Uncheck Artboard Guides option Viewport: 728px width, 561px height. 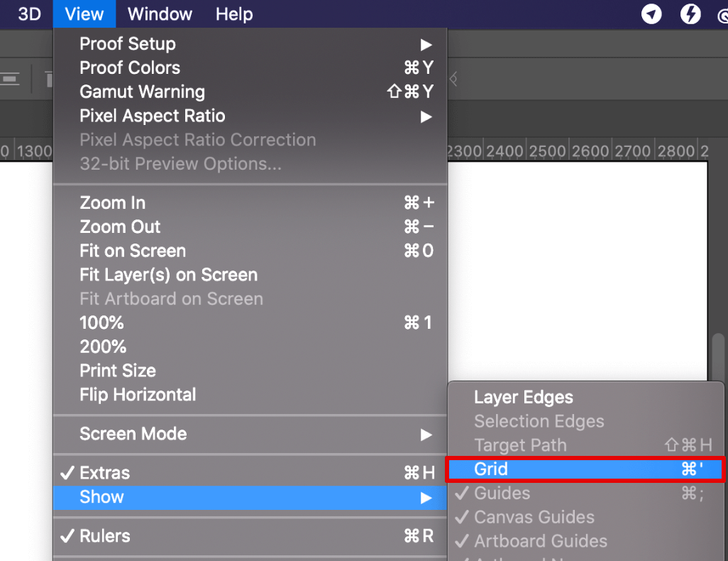pos(540,541)
